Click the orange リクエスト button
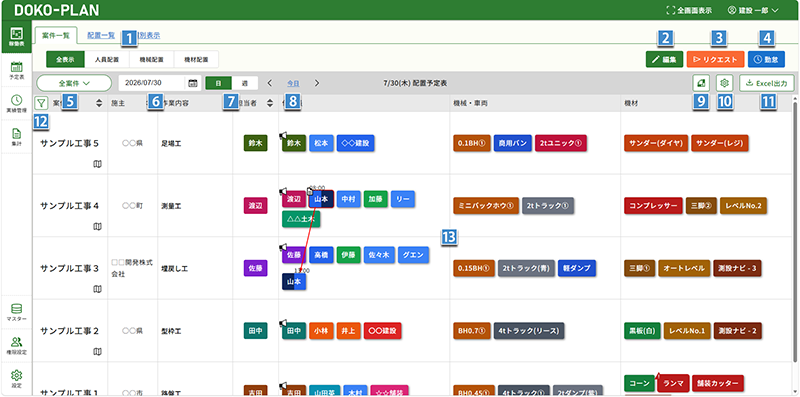Screen dimensions: 800x397 (715, 59)
